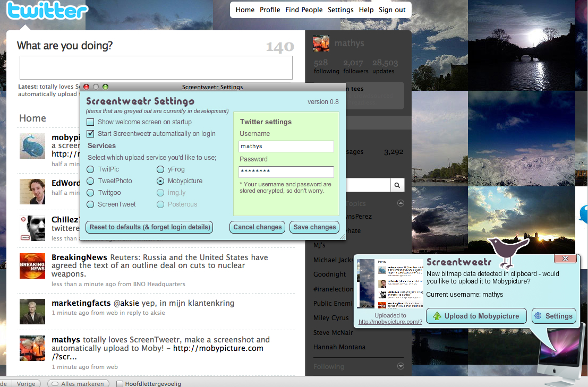
Task: Choose yFrog as upload service
Action: (160, 169)
